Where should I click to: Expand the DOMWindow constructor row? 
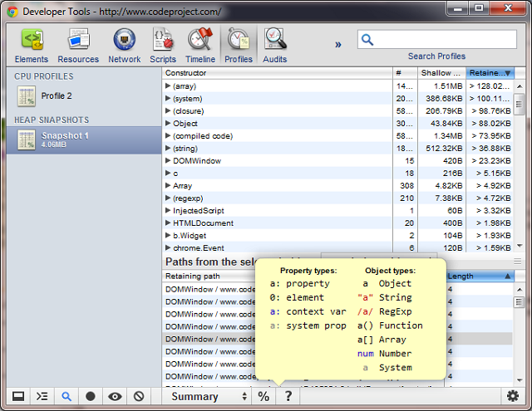pos(168,160)
